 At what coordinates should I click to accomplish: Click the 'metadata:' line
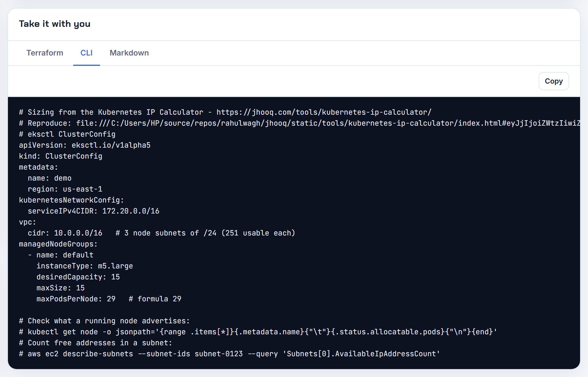(38, 167)
